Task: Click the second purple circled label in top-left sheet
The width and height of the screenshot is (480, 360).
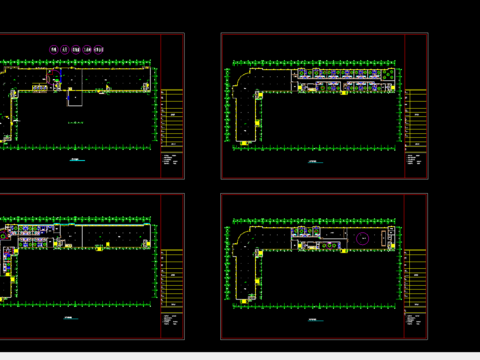Action: 65,50
